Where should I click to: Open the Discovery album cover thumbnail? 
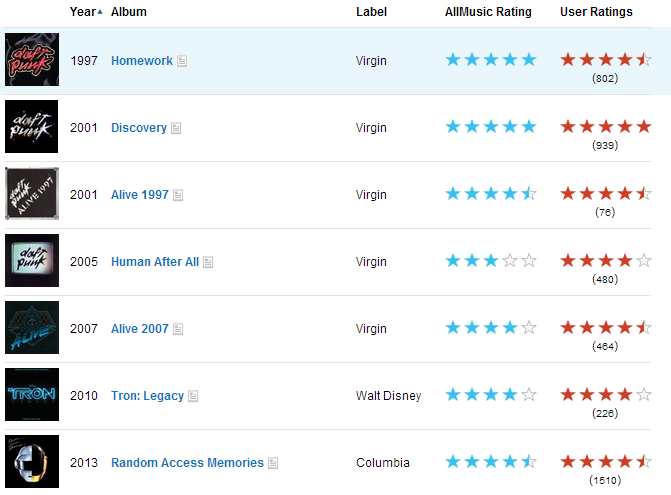(32, 127)
